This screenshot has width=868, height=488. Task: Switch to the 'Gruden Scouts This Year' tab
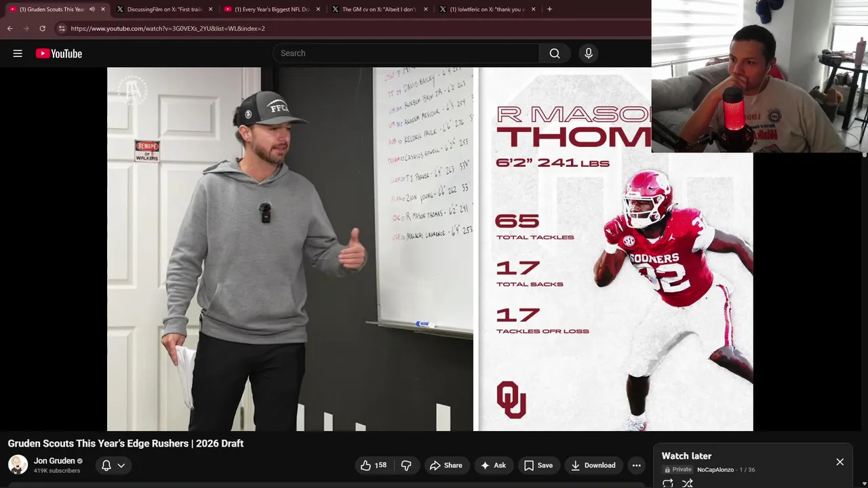51,9
